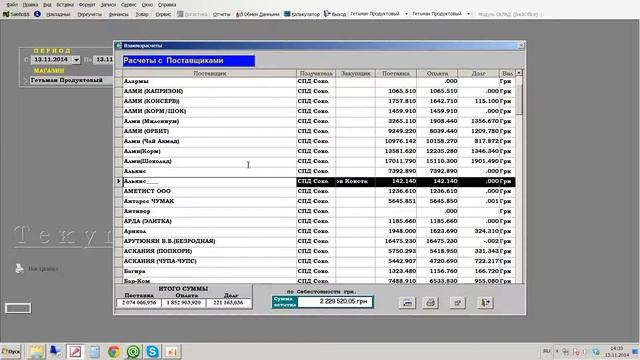Image resolution: width=640 pixels, height=360 pixels.
Task: Click the computers network icon in the taskbar
Action: pos(55,351)
